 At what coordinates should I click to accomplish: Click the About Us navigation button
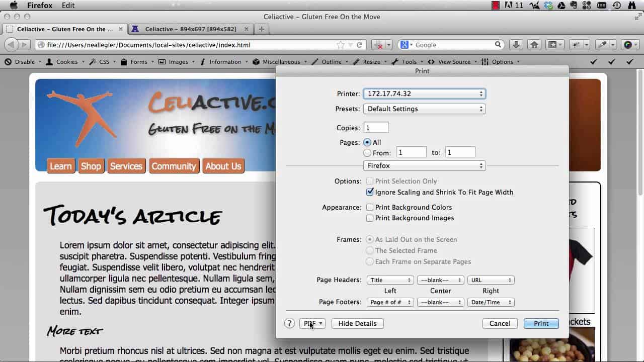tap(223, 166)
